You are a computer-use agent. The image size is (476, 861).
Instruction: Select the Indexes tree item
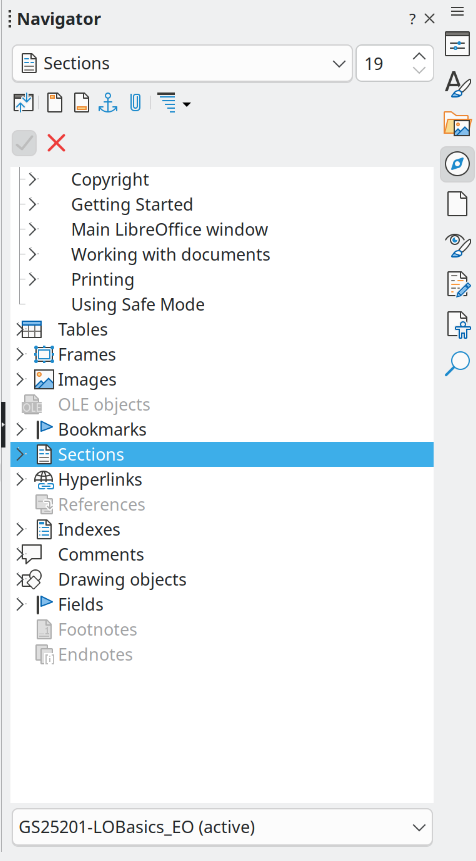(x=89, y=529)
